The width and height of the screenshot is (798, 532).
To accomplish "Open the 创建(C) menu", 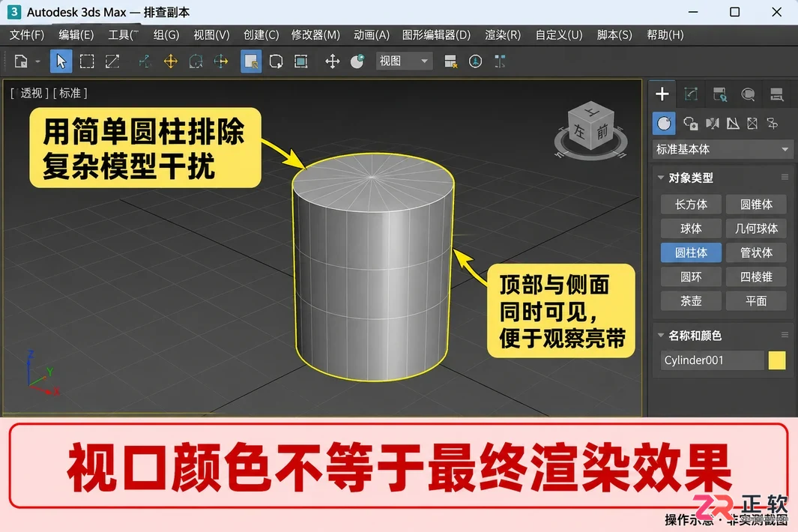I will pos(261,34).
